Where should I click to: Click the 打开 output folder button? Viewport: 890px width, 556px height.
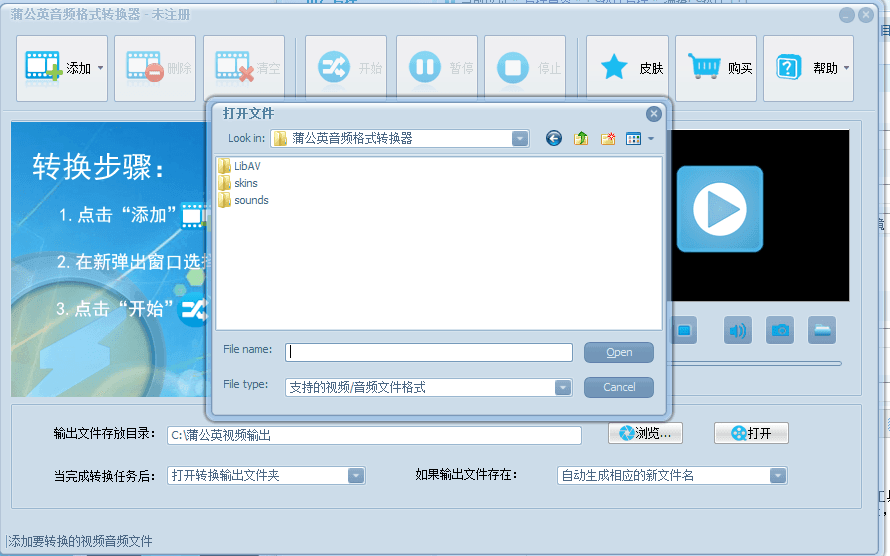[751, 433]
